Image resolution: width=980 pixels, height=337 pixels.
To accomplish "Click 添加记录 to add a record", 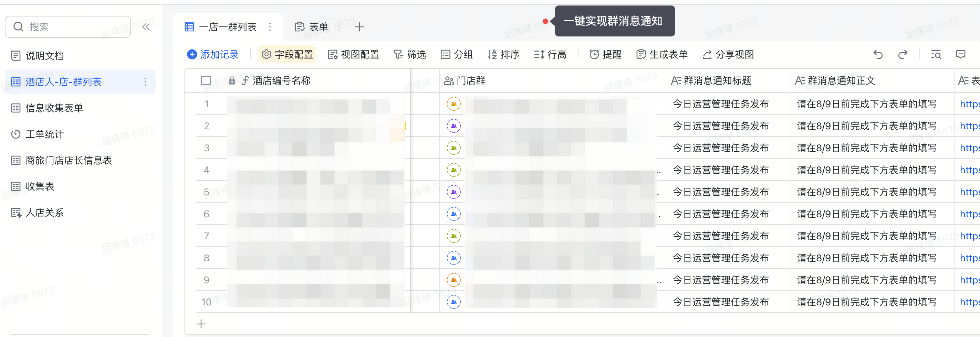I will click(213, 55).
